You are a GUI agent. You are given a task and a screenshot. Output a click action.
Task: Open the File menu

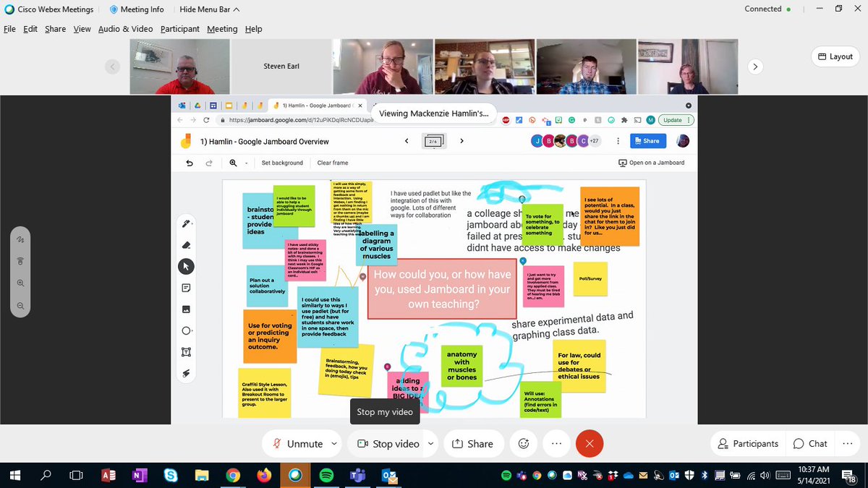tap(10, 29)
